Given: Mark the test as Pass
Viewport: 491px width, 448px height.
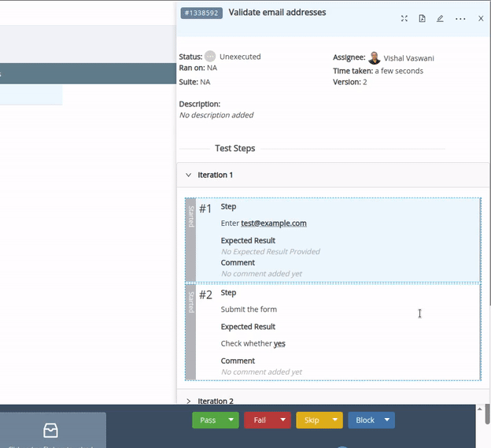Looking at the screenshot, I should (208, 420).
